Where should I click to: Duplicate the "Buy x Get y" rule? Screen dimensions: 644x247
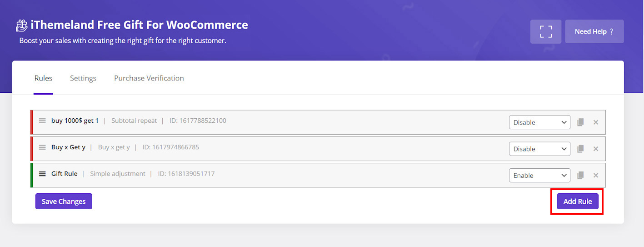580,149
